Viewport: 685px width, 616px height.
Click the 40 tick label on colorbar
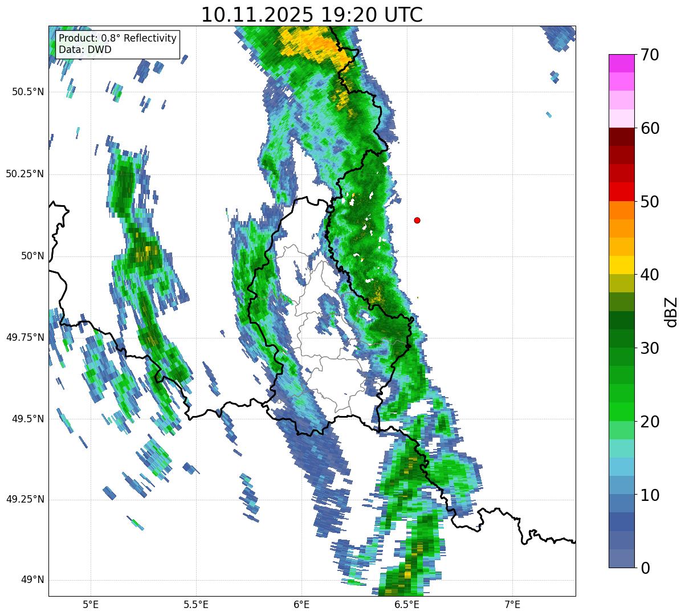click(650, 275)
